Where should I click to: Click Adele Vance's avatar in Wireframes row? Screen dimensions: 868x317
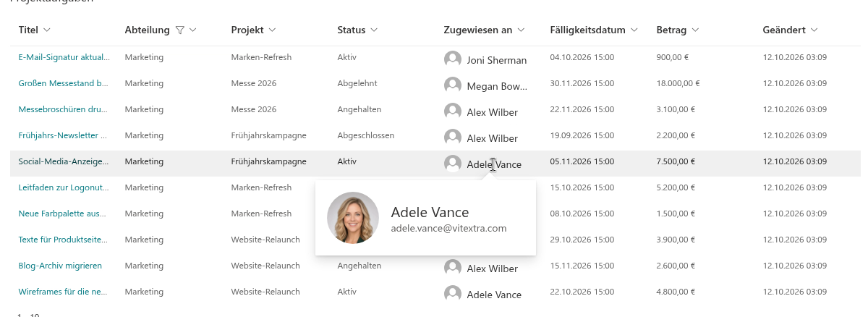(453, 294)
